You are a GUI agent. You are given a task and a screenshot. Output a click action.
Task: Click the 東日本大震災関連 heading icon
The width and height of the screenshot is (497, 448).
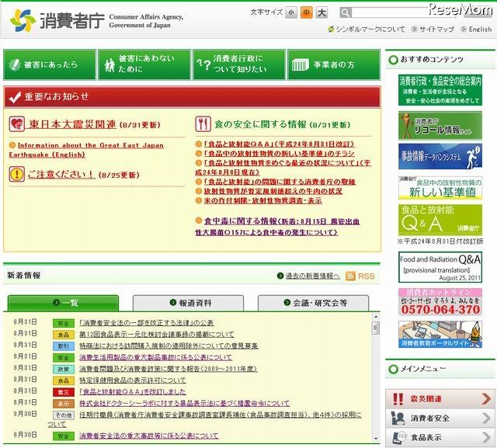pyautogui.click(x=17, y=124)
